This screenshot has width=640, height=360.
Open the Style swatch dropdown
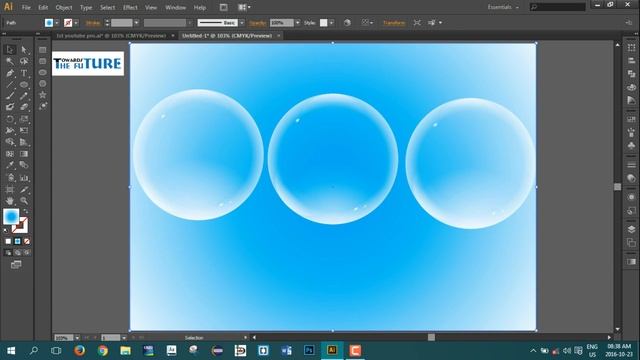pyautogui.click(x=331, y=23)
